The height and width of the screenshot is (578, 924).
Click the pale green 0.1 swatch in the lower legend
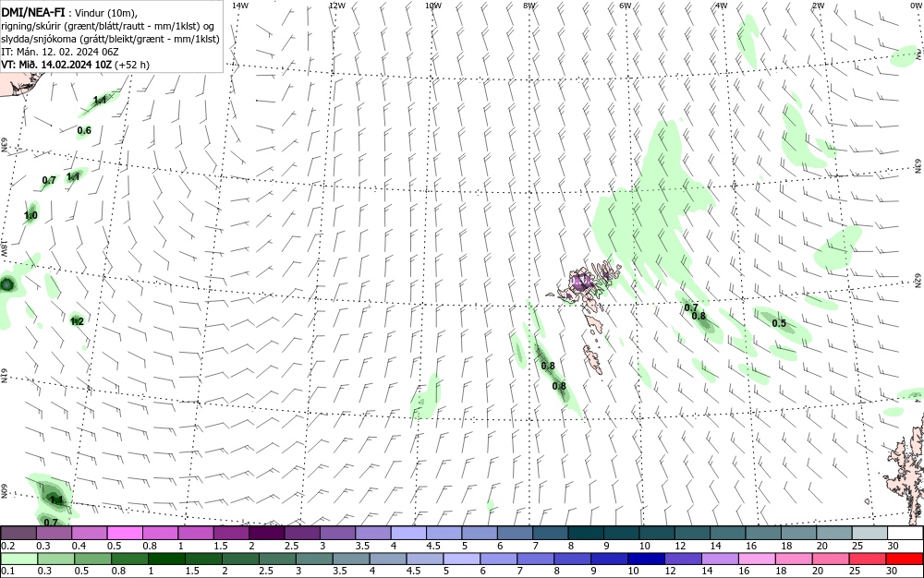18,559
